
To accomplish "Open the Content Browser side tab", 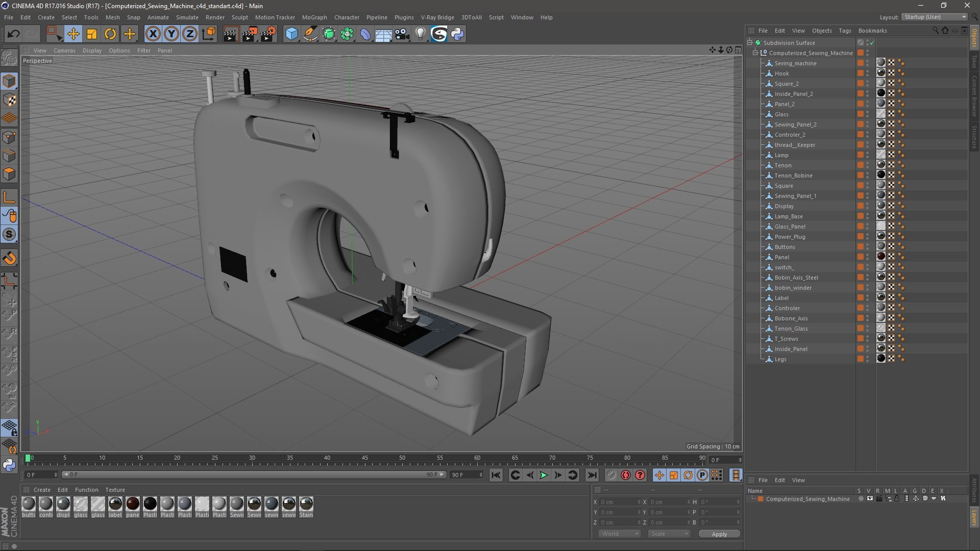I will tap(974, 96).
